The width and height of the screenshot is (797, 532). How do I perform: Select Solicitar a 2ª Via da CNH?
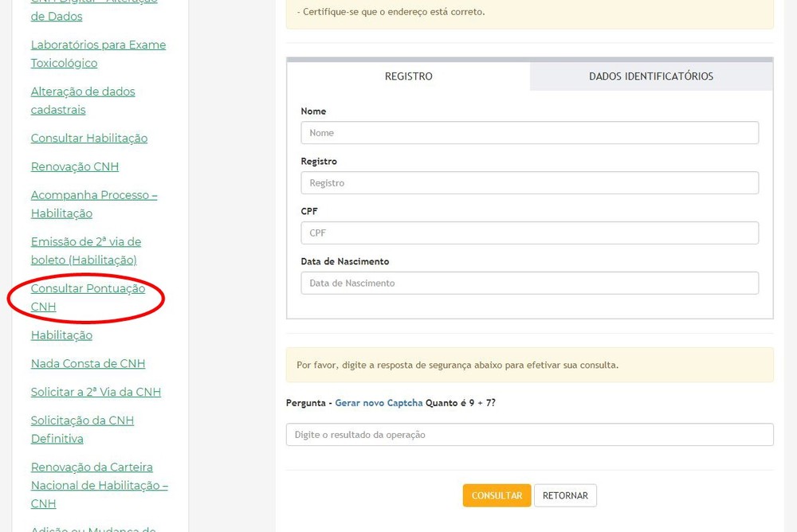tap(96, 392)
